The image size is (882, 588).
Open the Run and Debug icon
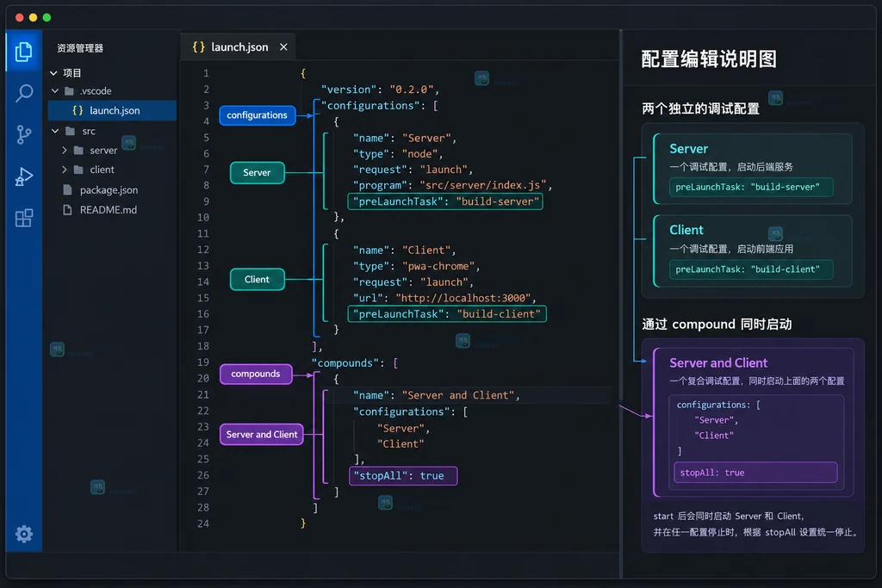tap(23, 176)
